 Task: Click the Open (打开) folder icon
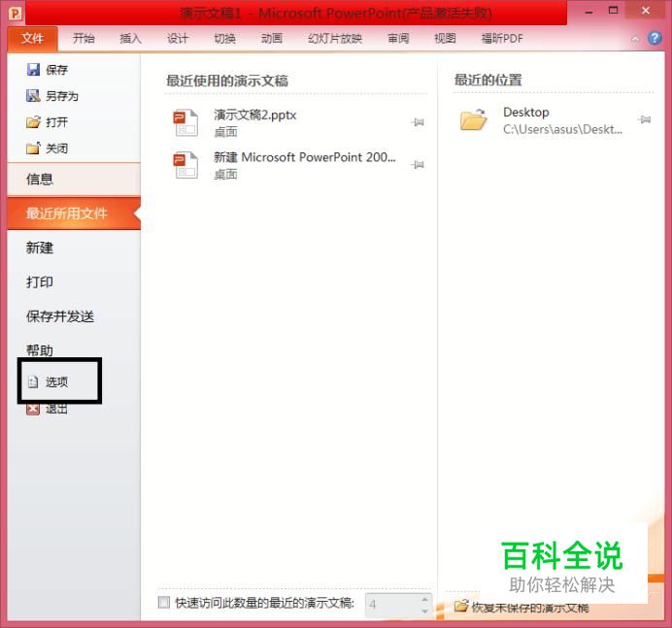pos(33,122)
